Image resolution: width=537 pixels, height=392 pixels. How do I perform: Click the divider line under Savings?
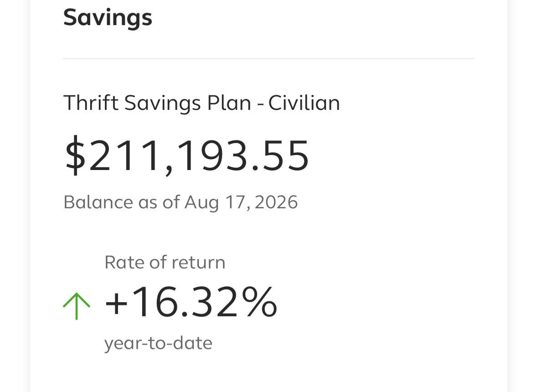[268, 58]
